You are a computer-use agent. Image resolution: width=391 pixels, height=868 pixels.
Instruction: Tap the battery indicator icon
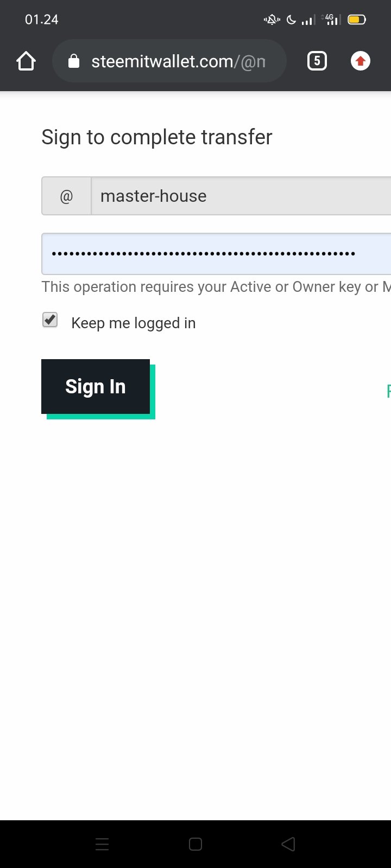click(357, 20)
